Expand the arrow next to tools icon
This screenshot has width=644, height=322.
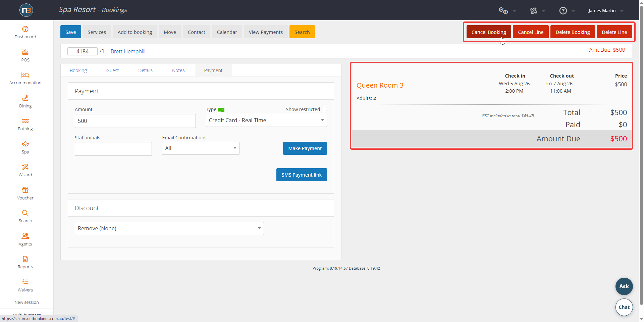[x=544, y=11]
